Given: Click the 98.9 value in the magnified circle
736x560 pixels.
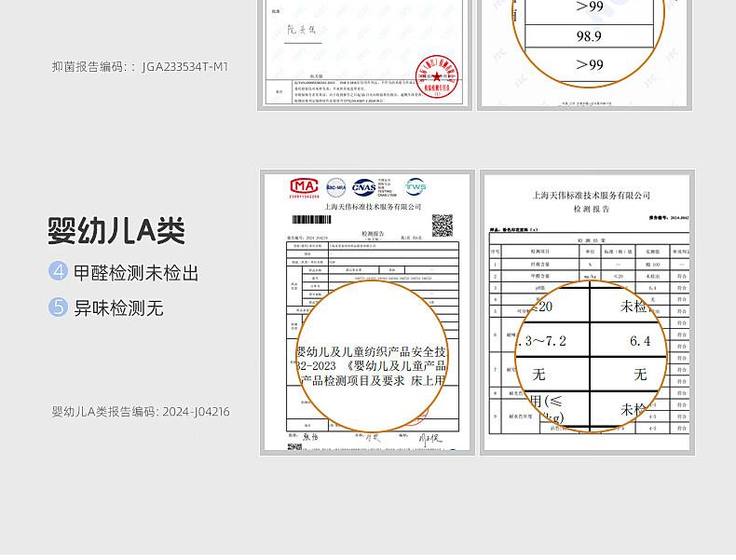Looking at the screenshot, I should click(x=589, y=37).
